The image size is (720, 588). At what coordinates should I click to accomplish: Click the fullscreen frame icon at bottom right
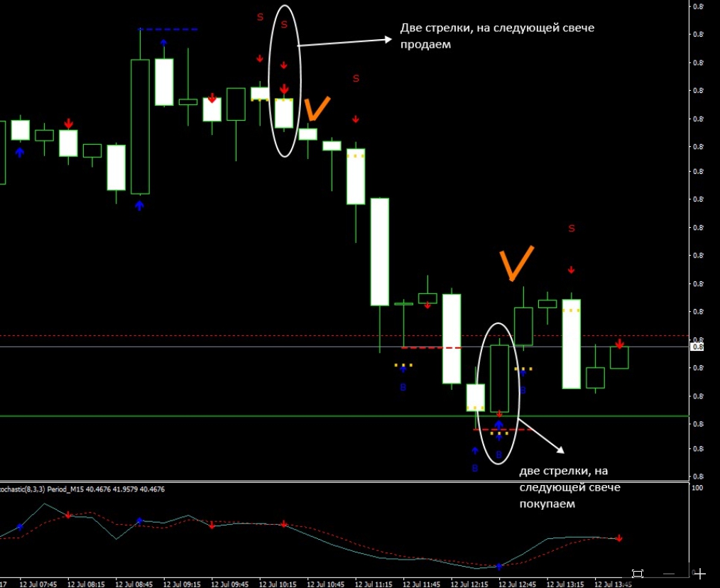point(637,574)
